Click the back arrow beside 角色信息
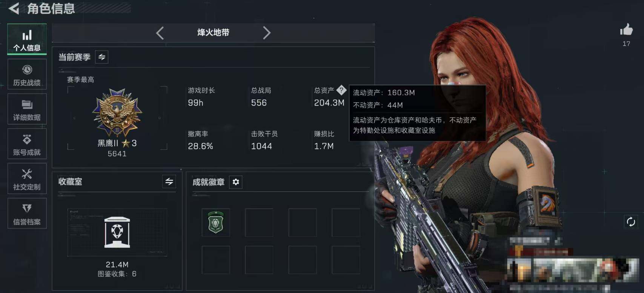The width and height of the screenshot is (644, 293). pyautogui.click(x=14, y=8)
